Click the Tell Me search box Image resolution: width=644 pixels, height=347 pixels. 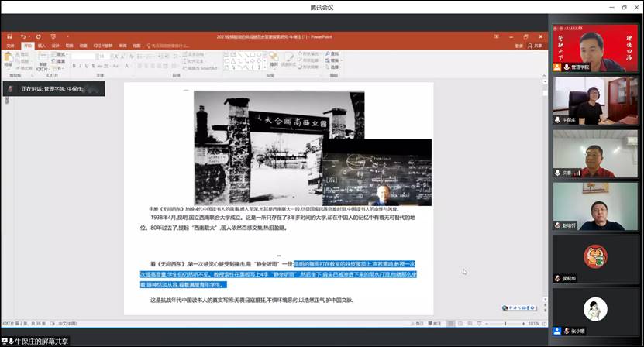tap(167, 46)
